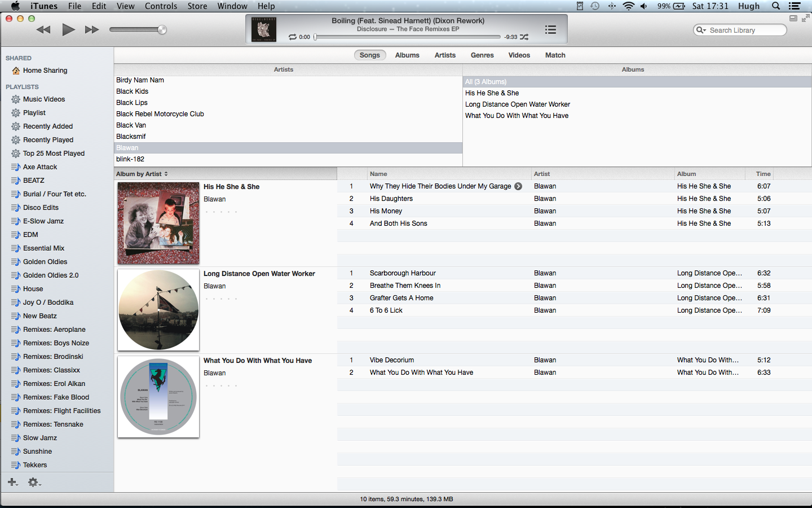Switch to the Artists tab

point(445,55)
